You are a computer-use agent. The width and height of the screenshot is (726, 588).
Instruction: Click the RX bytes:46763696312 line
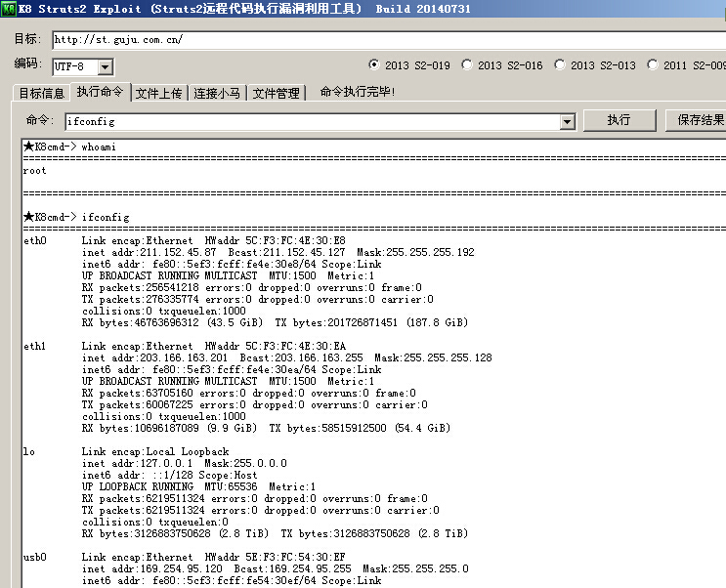(x=275, y=322)
